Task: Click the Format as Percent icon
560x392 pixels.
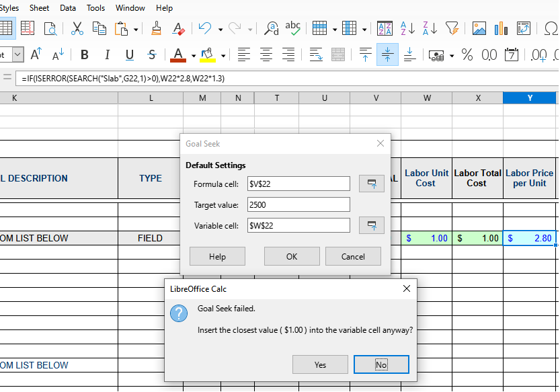Action: 467,54
